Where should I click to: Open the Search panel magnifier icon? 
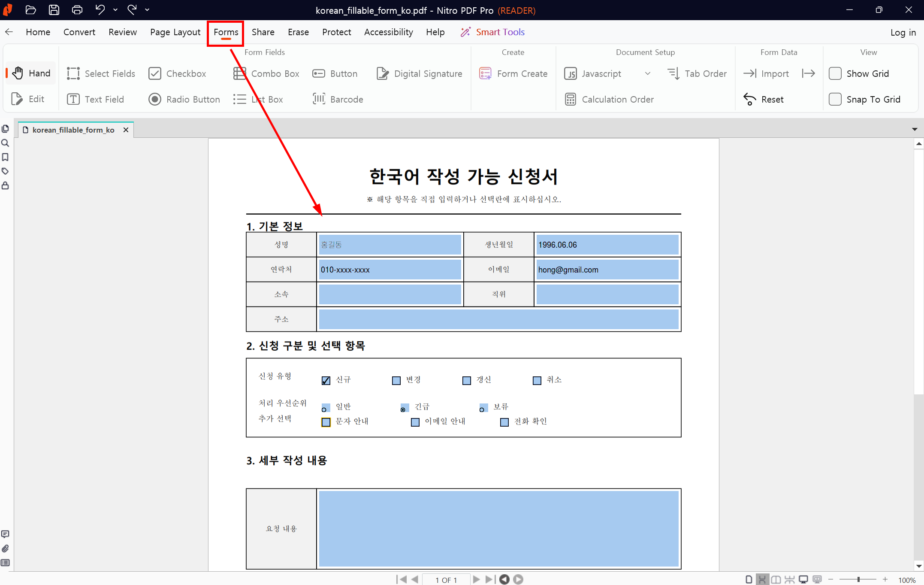click(5, 143)
